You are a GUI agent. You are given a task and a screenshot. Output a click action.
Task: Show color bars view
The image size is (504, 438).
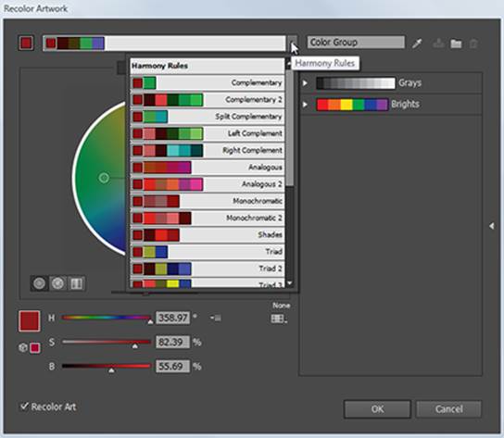point(76,283)
